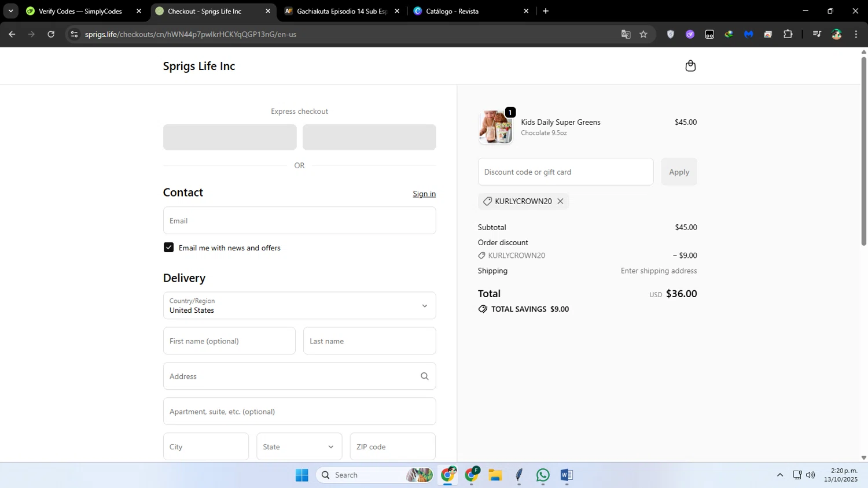Click the Kids Daily Super Greens product name
This screenshot has height=488, width=868.
[561, 122]
